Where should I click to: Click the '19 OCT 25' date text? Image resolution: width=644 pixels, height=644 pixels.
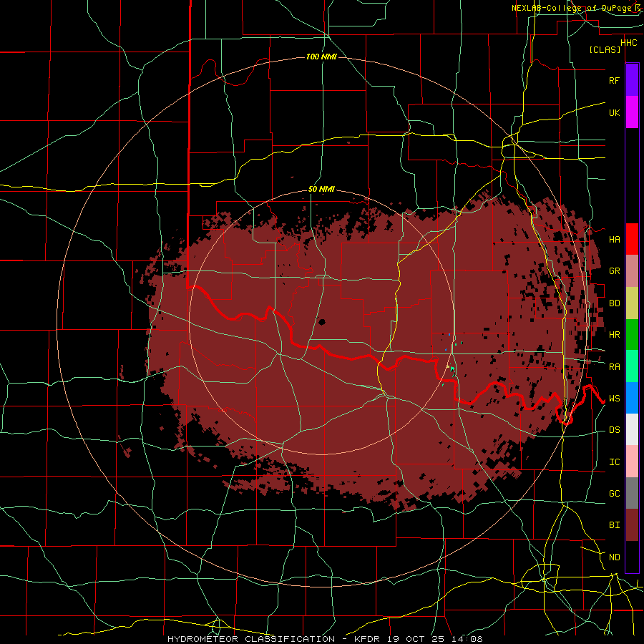[x=416, y=639]
